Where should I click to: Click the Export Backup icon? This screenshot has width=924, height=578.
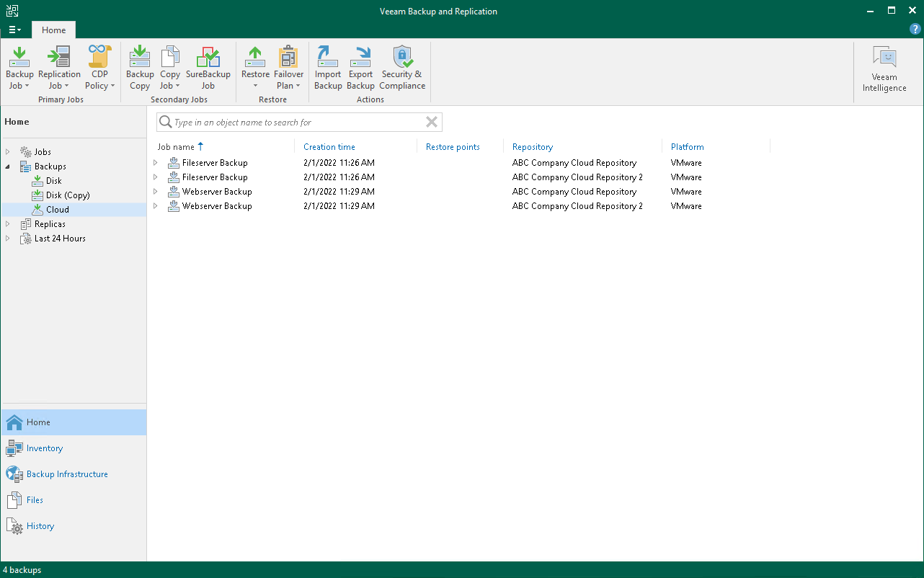click(360, 67)
